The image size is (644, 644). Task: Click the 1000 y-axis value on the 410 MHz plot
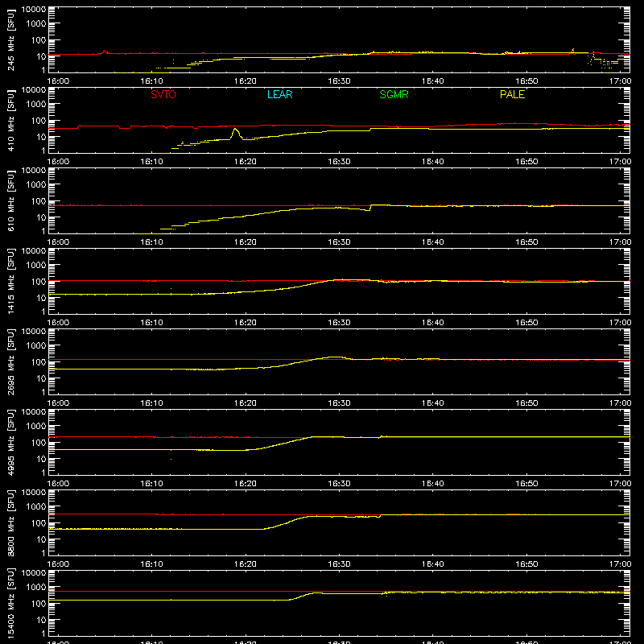pyautogui.click(x=36, y=105)
